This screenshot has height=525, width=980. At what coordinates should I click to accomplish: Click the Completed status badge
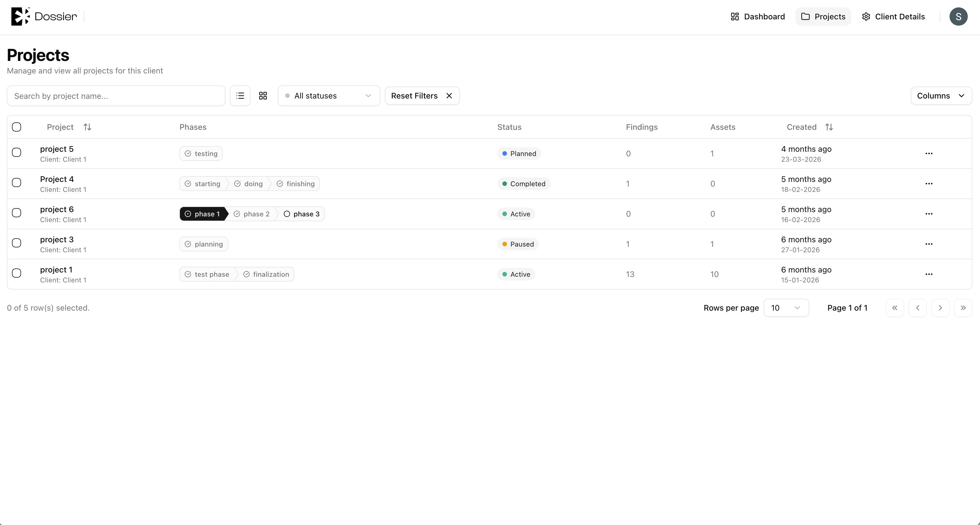point(523,184)
